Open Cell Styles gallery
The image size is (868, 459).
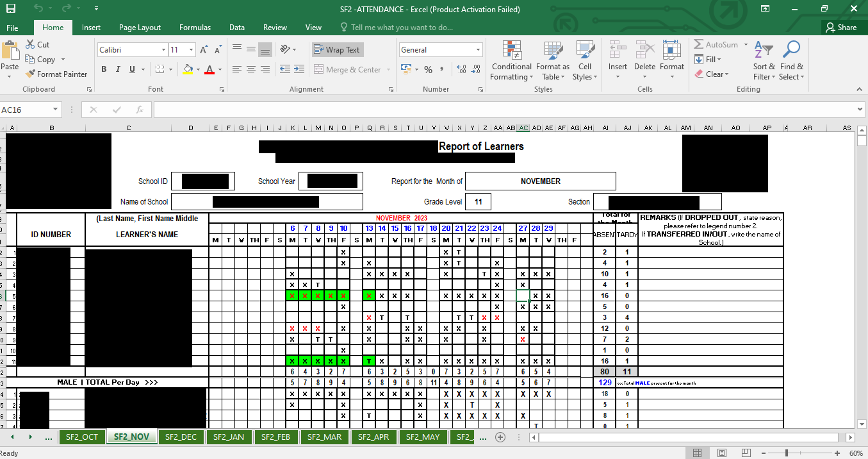point(585,61)
